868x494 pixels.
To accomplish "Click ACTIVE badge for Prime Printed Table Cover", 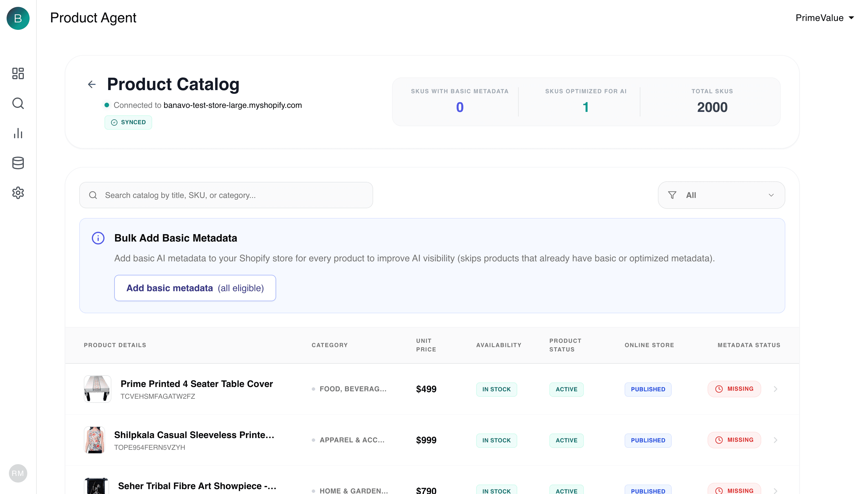I will [x=566, y=390].
